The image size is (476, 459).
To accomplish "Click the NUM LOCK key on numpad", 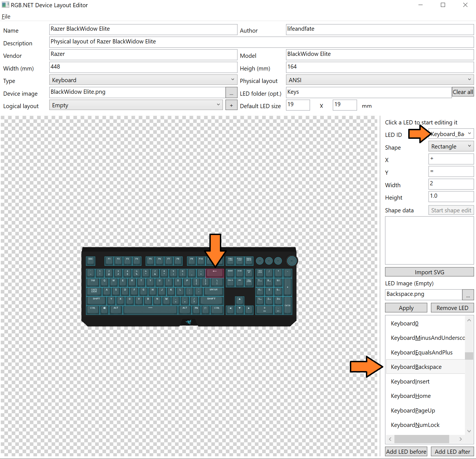I will 260,273.
